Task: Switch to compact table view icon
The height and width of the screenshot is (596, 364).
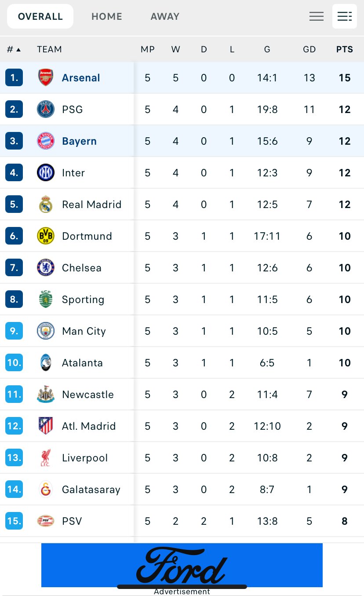Action: pos(317,17)
